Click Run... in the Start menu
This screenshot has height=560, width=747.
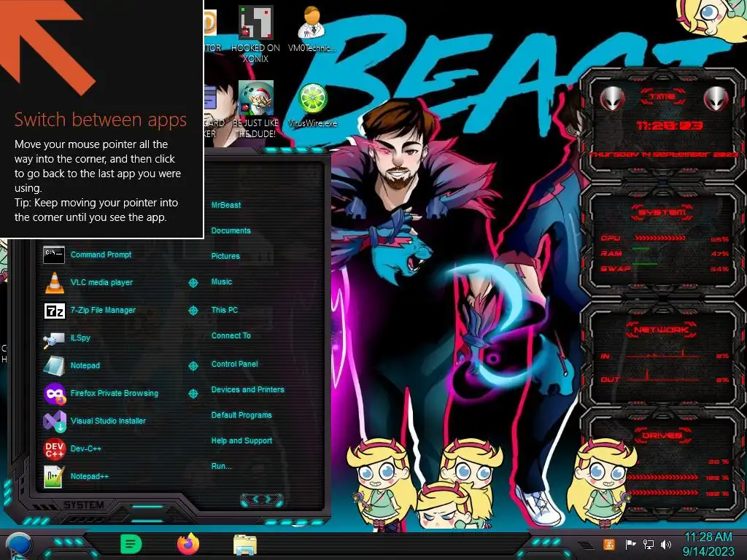point(222,466)
